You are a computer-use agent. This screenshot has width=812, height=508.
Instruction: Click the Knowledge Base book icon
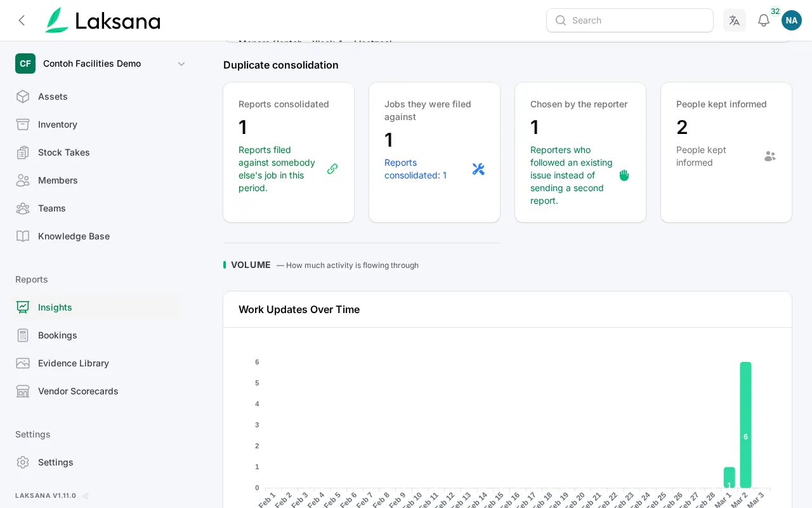pyautogui.click(x=23, y=236)
